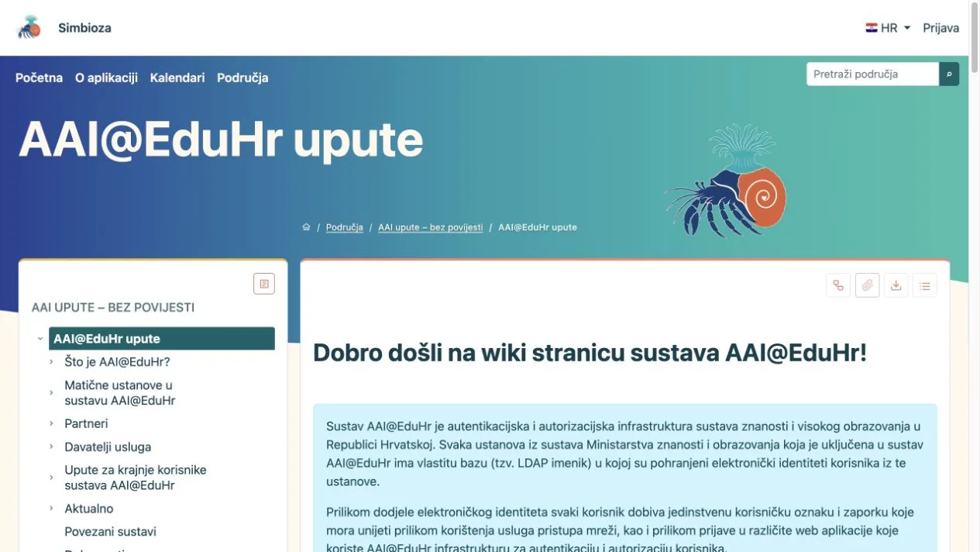Click AAI UPUTE – BEZ POVIJESTI heading
Screen dimensions: 980x552
[x=113, y=308]
